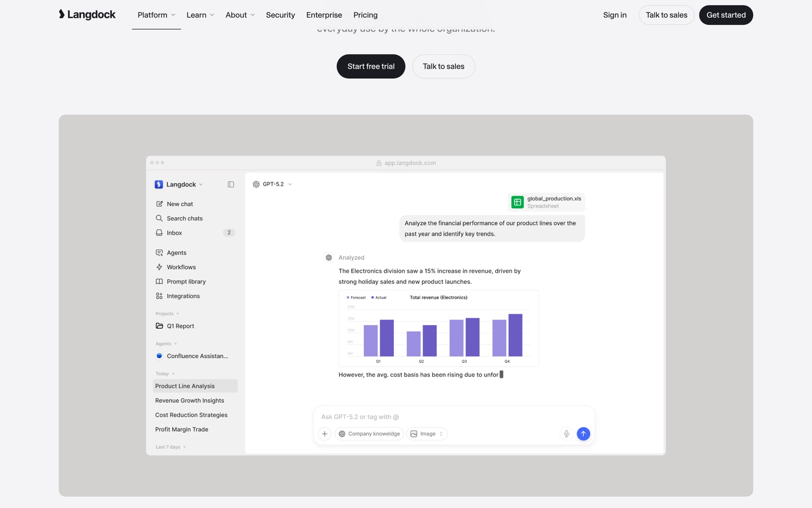
Task: Click the Langdock app logo in sidebar
Action: click(159, 184)
